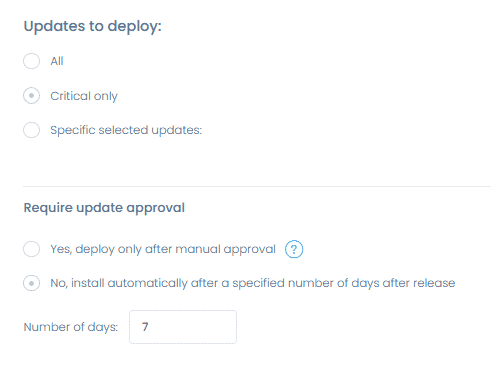Image resolution: width=491 pixels, height=371 pixels.
Task: Click the "Critical only" label text
Action: tap(84, 96)
